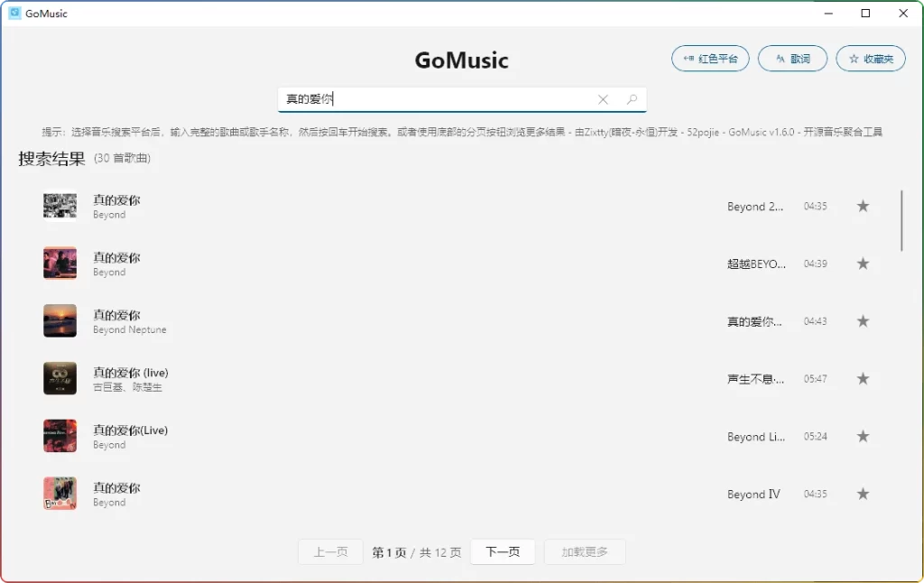Click the 加载更多 load more button
Screen dimensions: 924x583
pyautogui.click(x=585, y=551)
